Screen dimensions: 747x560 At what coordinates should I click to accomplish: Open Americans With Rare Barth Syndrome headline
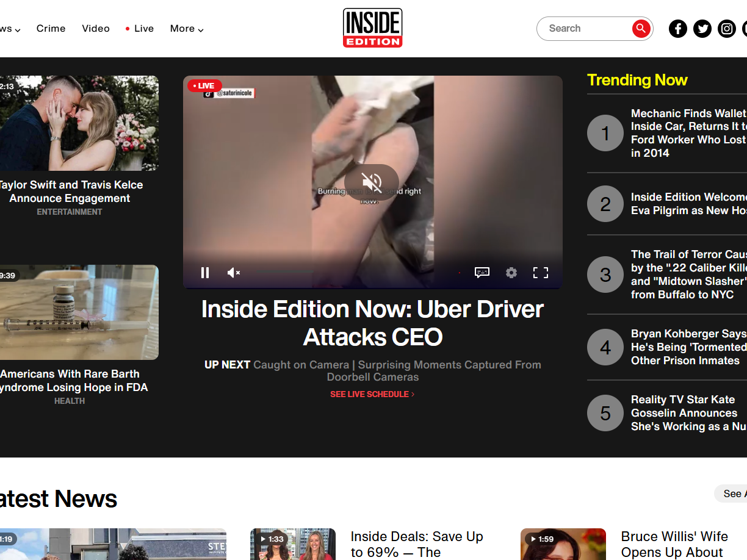coord(73,381)
